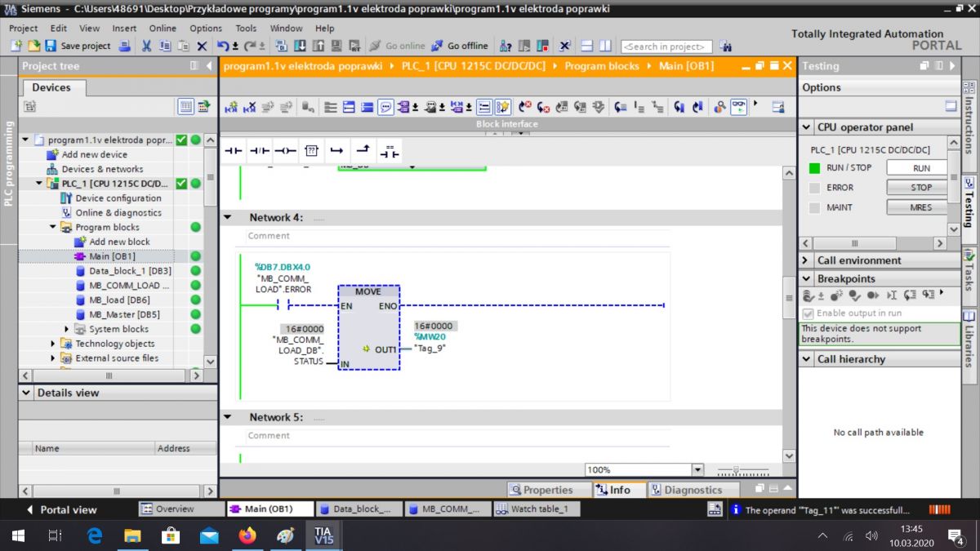This screenshot has width=980, height=551.
Task: Delete network via editor toolbar icon
Action: point(250,107)
